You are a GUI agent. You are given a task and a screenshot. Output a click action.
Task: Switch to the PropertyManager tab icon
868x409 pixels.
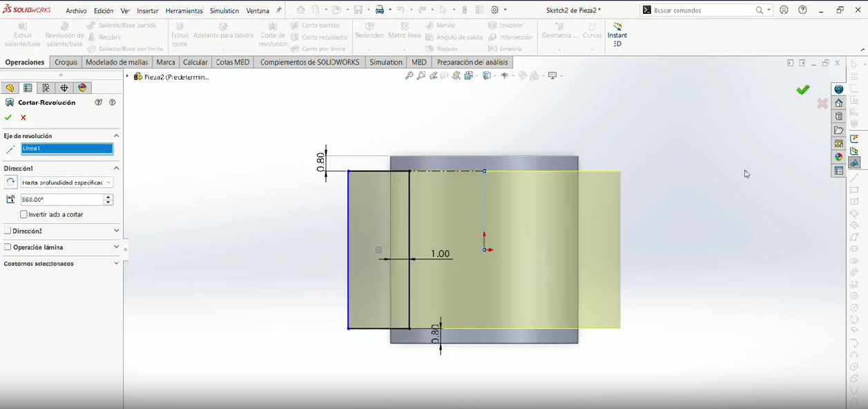tap(28, 88)
